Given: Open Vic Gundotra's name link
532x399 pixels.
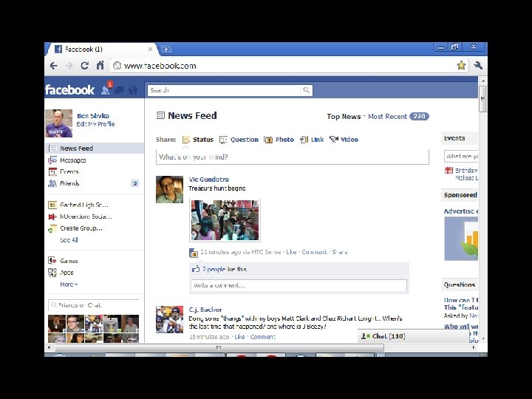Looking at the screenshot, I should pos(208,180).
